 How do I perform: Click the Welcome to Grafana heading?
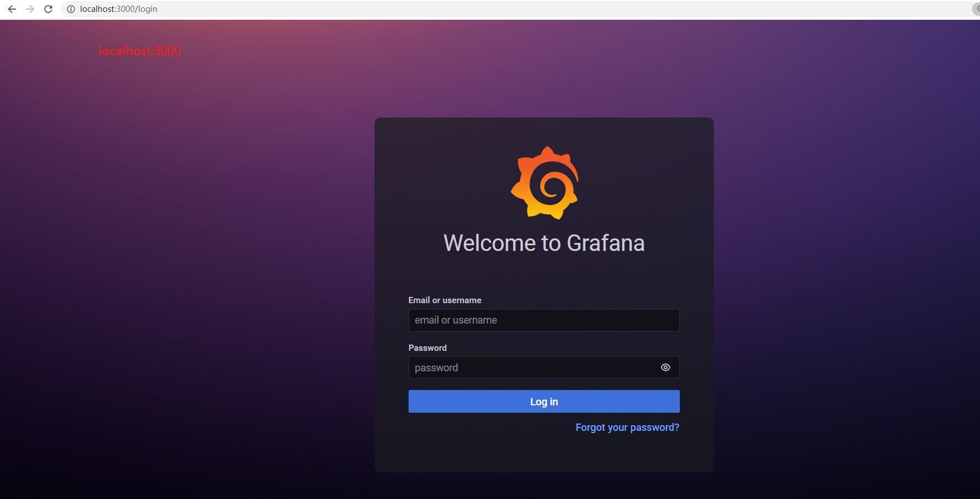[x=544, y=243]
